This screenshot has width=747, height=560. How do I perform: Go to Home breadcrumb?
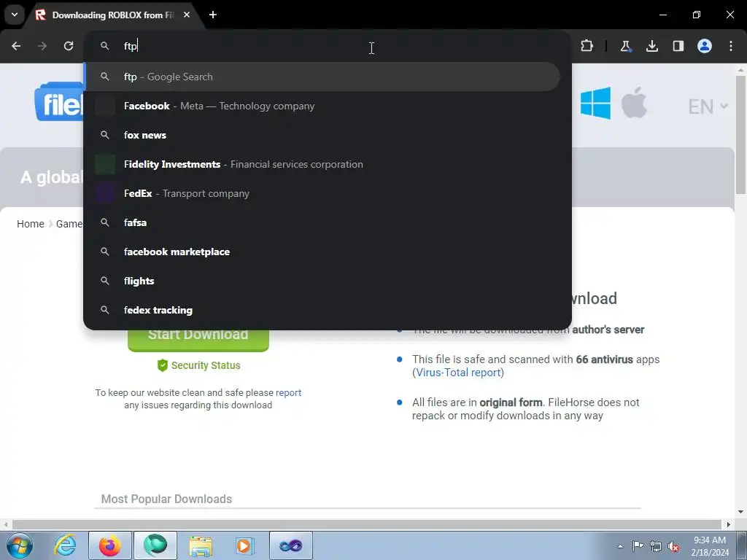point(31,224)
